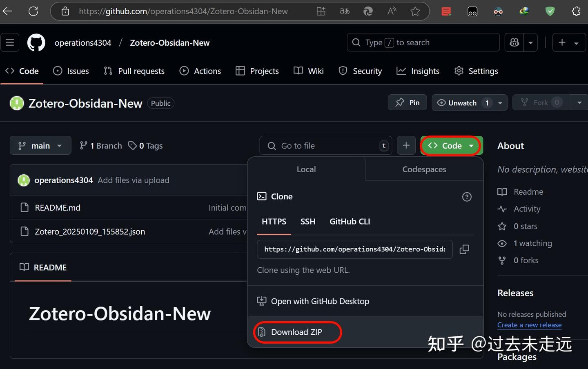
Task: Refresh the page with the reload icon
Action: click(33, 11)
